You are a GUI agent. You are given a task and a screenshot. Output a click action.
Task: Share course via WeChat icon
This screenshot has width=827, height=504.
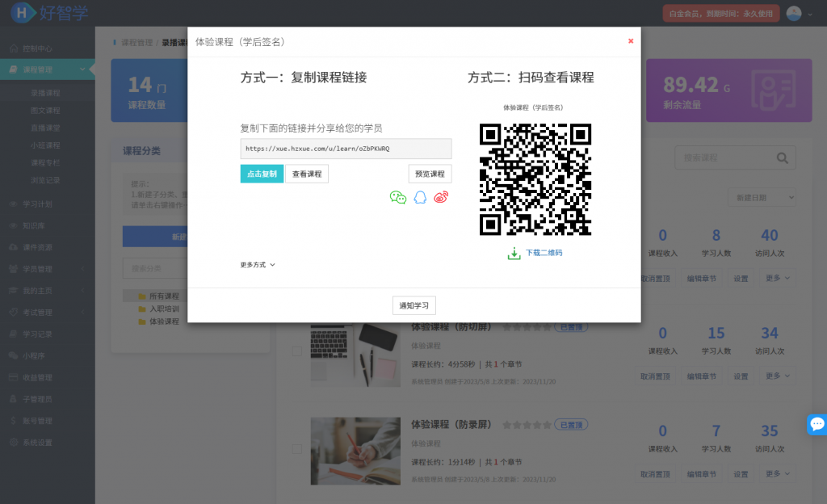(398, 197)
